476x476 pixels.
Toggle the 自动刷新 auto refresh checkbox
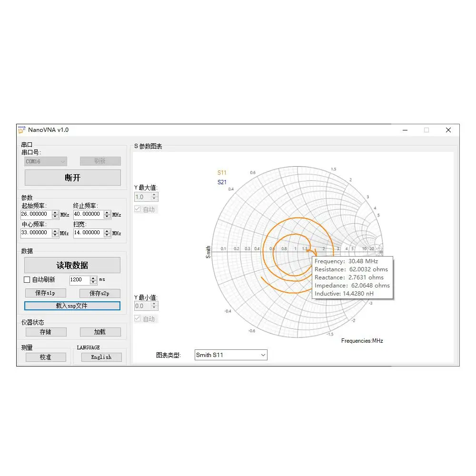pos(27,279)
